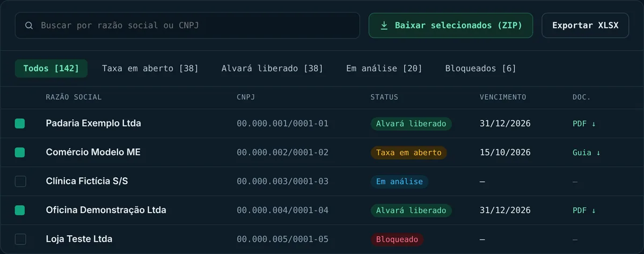Click CNPJ 00.000.005/0001-05
The width and height of the screenshot is (644, 254).
point(282,239)
